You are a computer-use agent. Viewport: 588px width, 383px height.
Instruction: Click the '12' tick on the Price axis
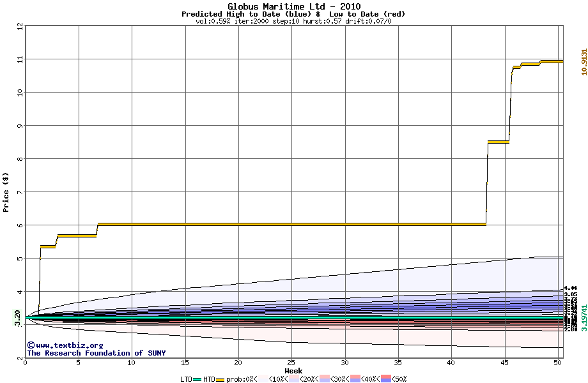20,26
